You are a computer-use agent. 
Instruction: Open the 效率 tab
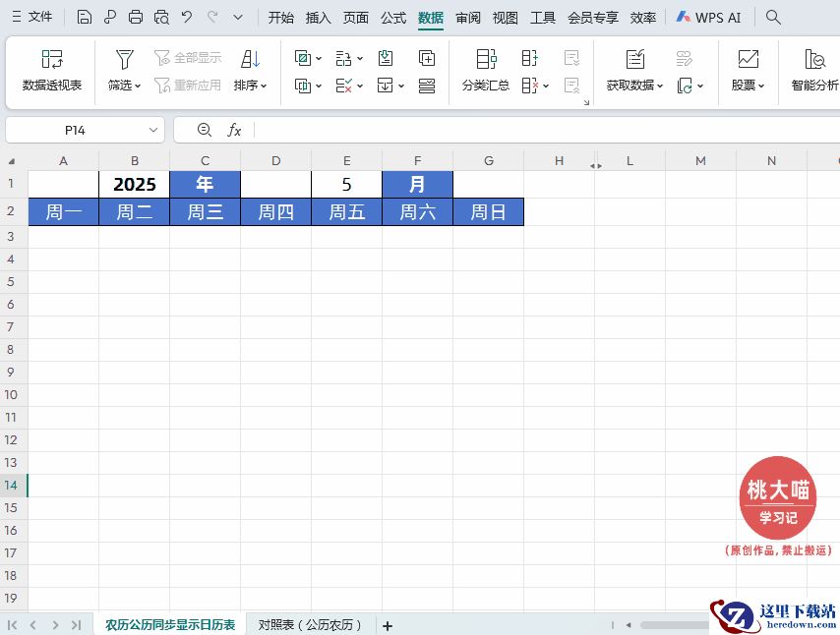[643, 18]
